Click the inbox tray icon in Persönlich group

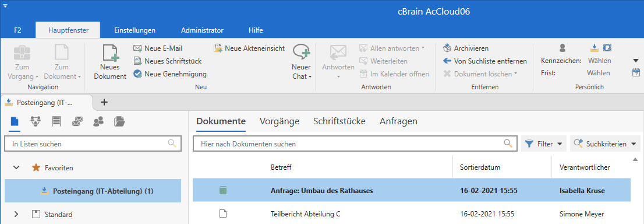[594, 48]
